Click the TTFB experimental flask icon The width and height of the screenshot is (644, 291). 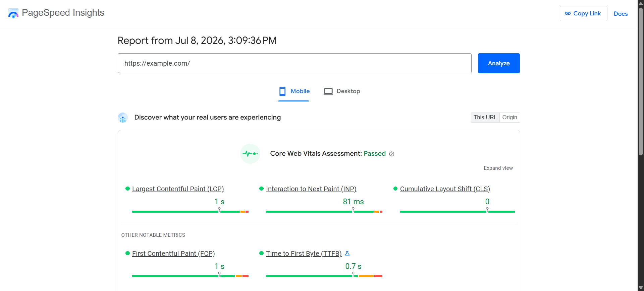[x=347, y=253]
